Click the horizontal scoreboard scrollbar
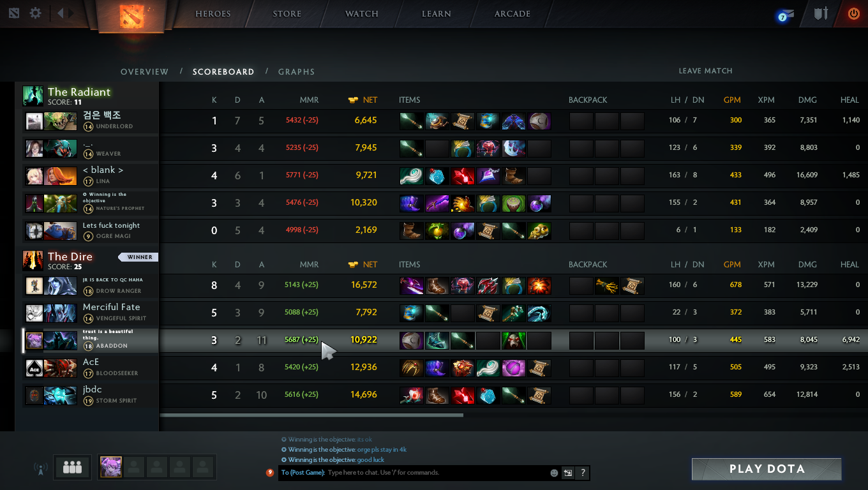This screenshot has height=490, width=868. click(x=311, y=415)
